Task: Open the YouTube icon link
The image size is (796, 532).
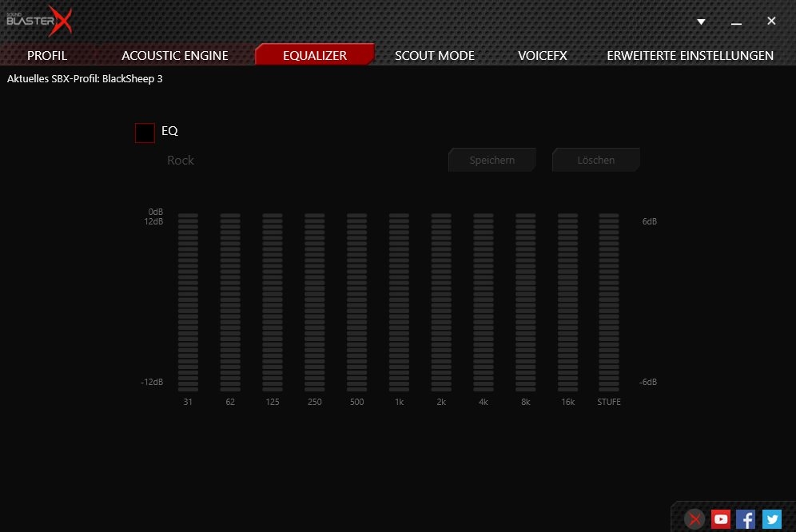Action: 720,519
